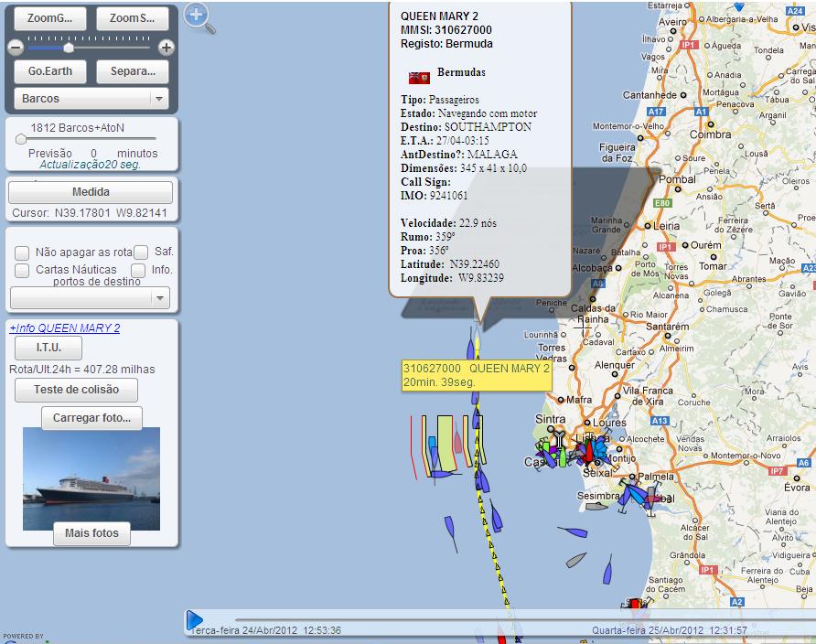Screen dimensions: 816x644
Task: Click Mais fotos button
Action: pyautogui.click(x=91, y=533)
